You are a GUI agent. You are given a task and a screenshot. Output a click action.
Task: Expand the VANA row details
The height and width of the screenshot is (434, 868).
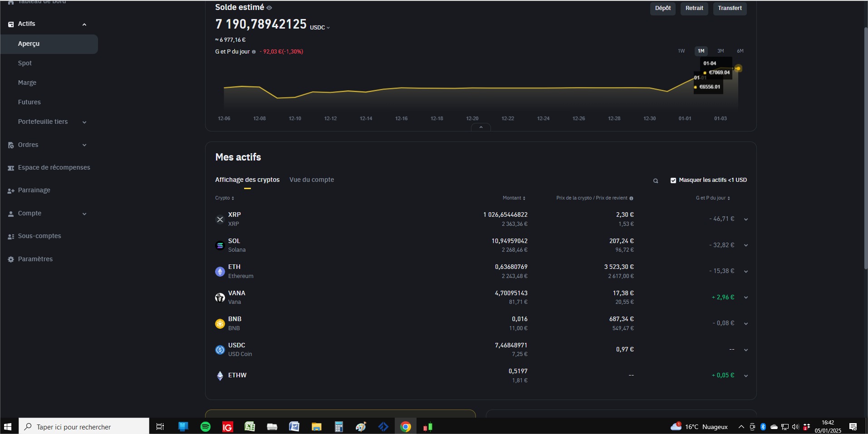pos(746,297)
